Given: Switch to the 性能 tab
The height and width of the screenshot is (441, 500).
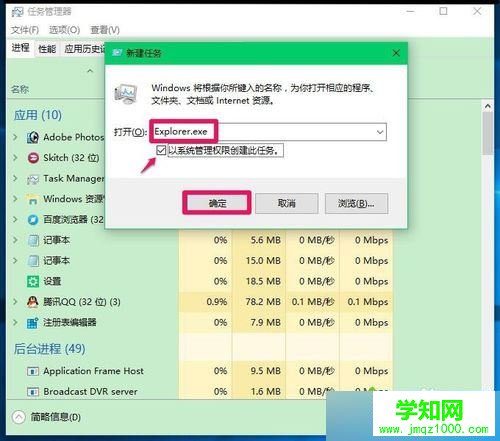Looking at the screenshot, I should [47, 49].
